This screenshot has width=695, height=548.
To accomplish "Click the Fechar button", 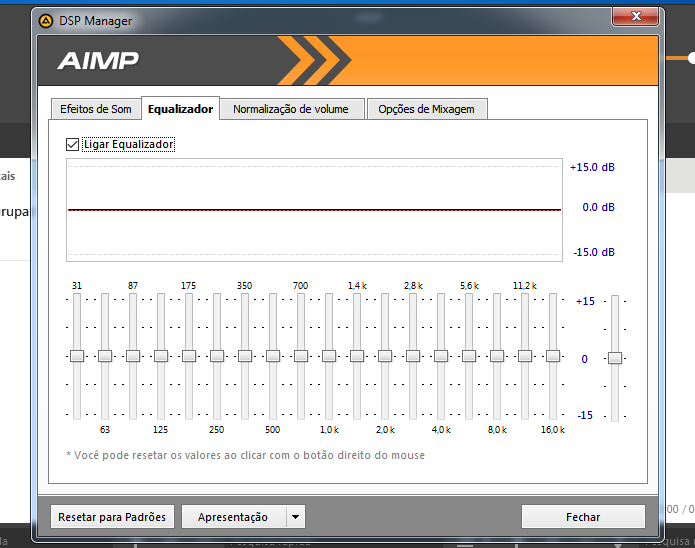I will tap(583, 517).
